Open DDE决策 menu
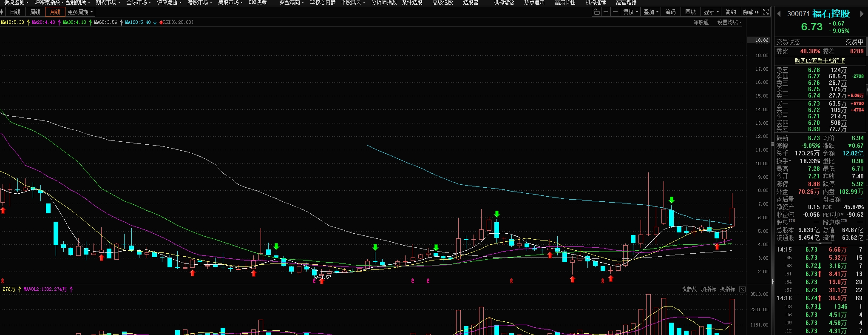This screenshot has width=868, height=335. point(258,3)
